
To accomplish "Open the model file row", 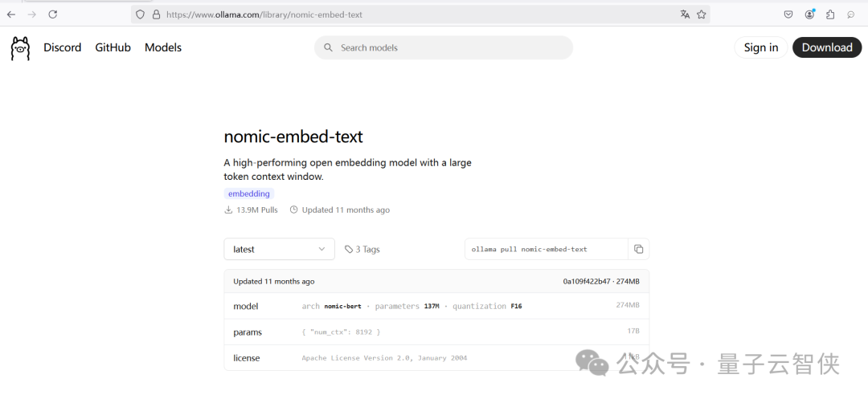I will click(436, 306).
